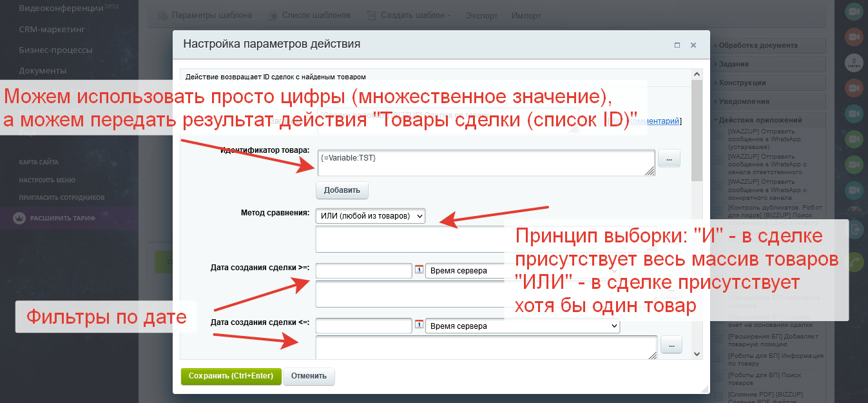
Task: Expand the Конструкции section
Action: click(x=769, y=83)
